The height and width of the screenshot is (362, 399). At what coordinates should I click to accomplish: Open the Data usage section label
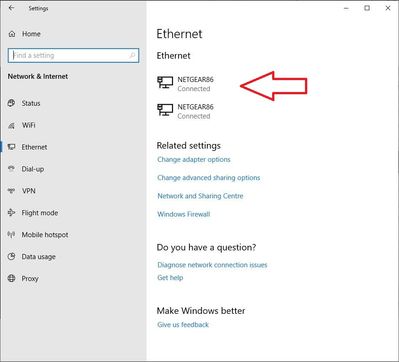click(x=39, y=257)
